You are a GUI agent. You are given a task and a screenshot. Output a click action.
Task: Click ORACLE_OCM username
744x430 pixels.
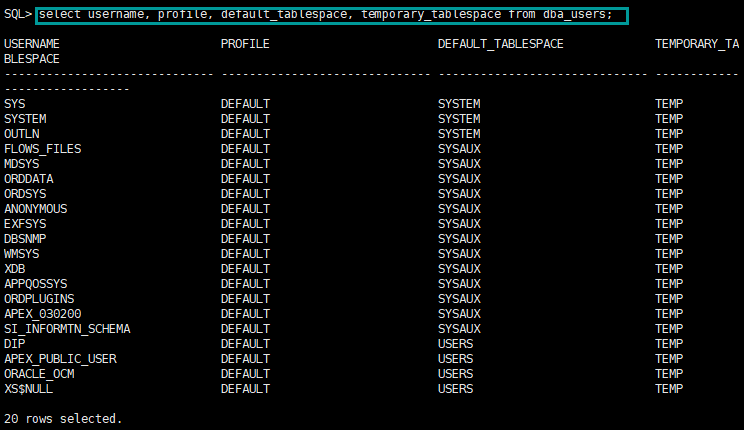(x=39, y=374)
